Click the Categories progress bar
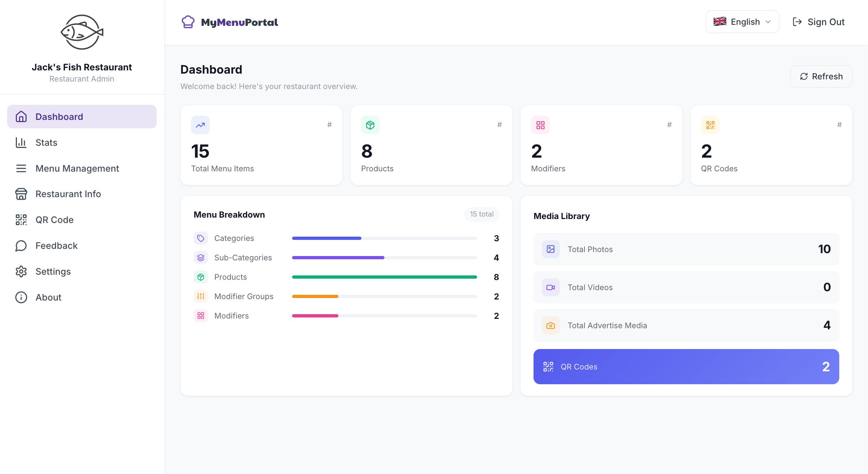Screen dimensions: 868x474 pyautogui.click(x=384, y=238)
